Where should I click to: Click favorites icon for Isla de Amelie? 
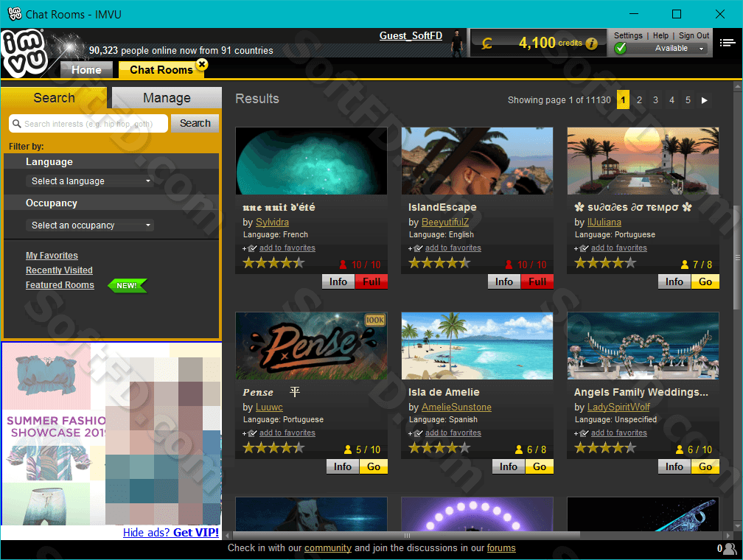(x=416, y=433)
